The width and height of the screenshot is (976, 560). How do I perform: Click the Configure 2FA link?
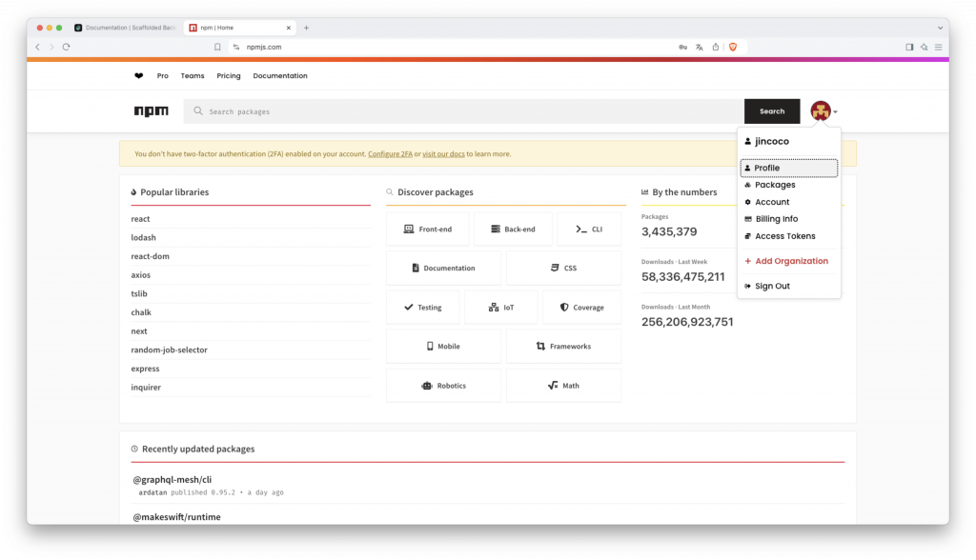coord(390,153)
